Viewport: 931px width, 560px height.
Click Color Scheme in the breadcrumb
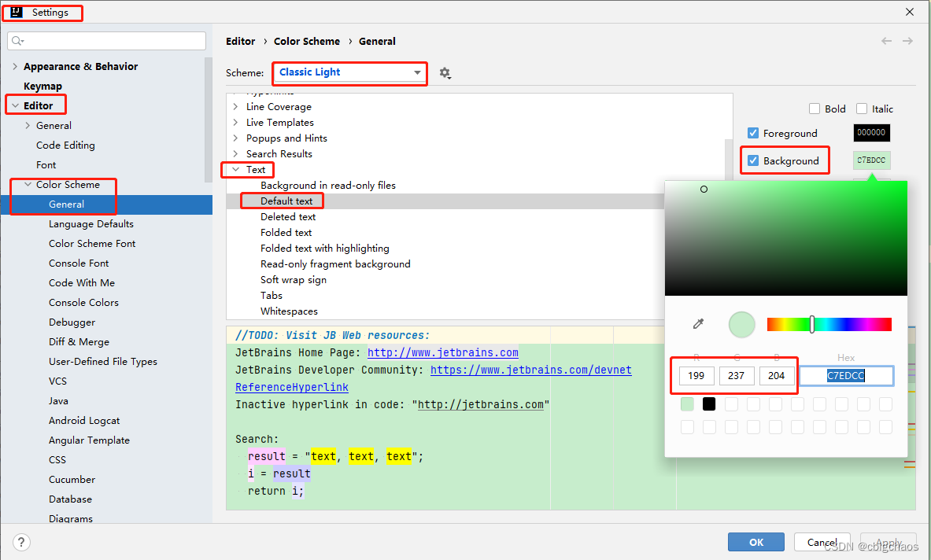coord(307,41)
